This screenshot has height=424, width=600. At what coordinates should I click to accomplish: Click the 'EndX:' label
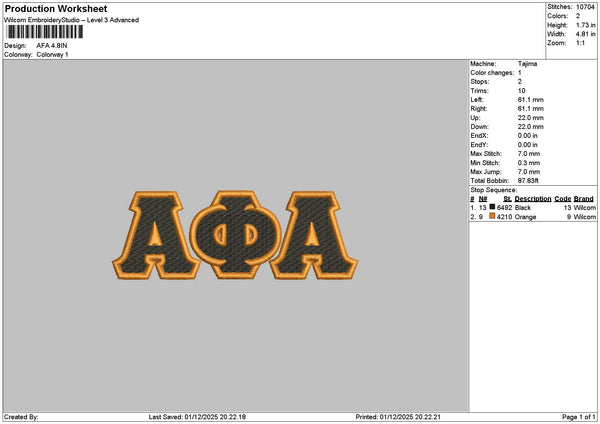[x=479, y=136]
